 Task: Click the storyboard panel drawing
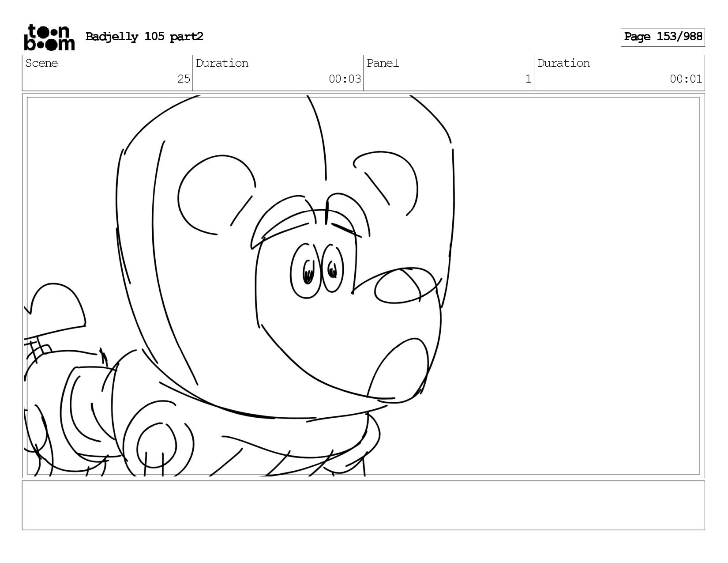pos(364,286)
